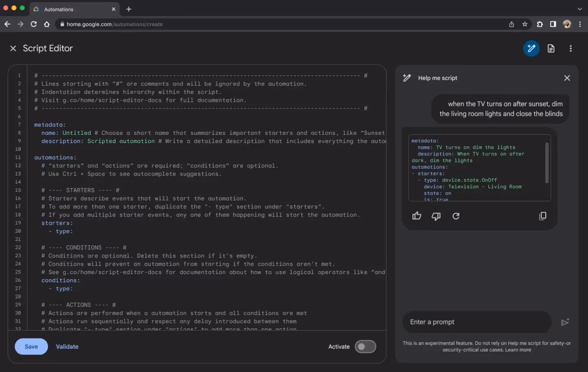Open the three-dot more options menu
Image resolution: width=588 pixels, height=372 pixels.
coord(571,48)
